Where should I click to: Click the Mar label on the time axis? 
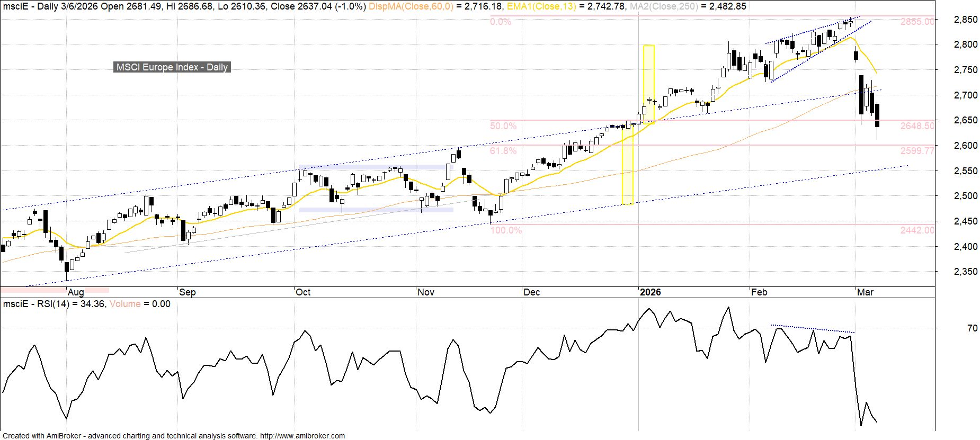click(x=865, y=292)
